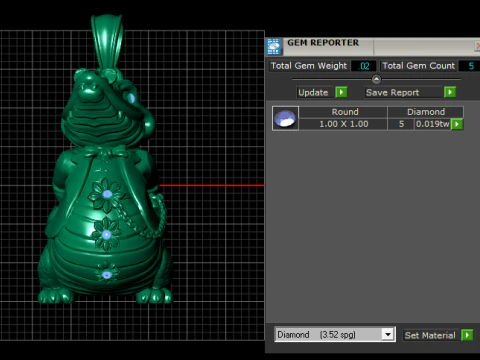The image size is (480, 360).
Task: Select the bottom flower gem on the model
Action: 107,275
